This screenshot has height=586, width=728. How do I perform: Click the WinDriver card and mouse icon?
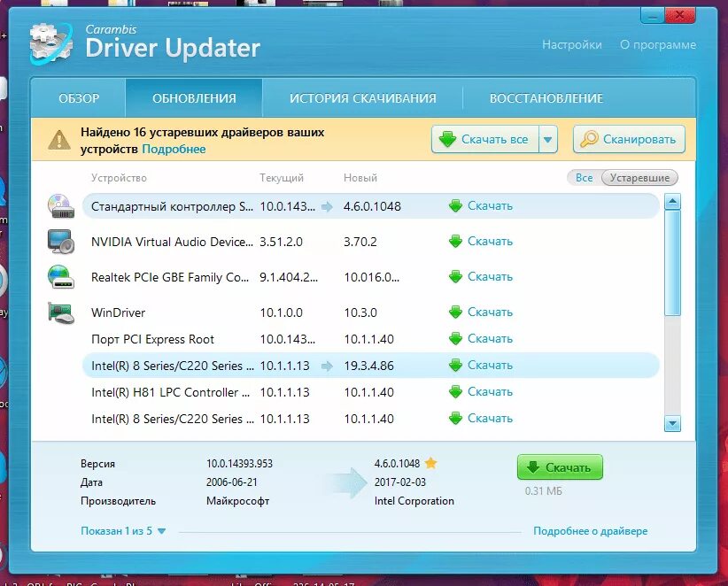point(61,312)
